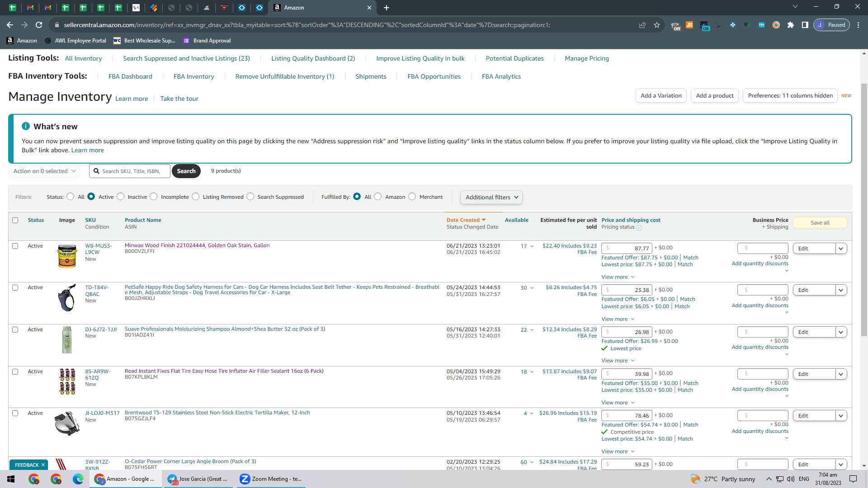Open Edit dropdown arrow for Brentwood row
This screenshot has height=488, width=868.
(x=841, y=416)
